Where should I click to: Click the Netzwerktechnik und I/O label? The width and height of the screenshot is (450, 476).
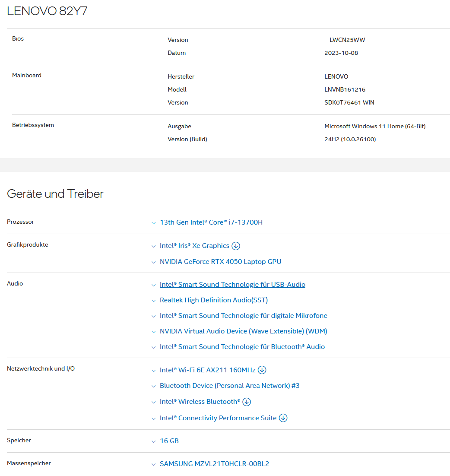(41, 368)
